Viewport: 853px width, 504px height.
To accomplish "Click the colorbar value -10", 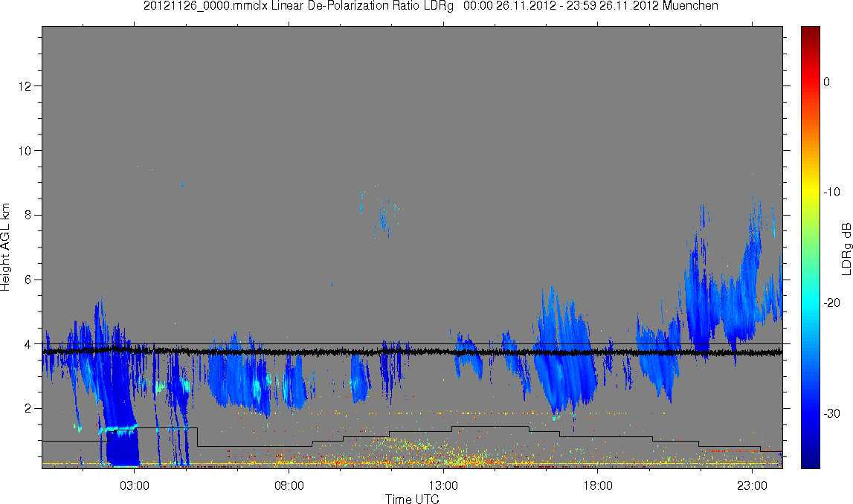I will (x=831, y=192).
